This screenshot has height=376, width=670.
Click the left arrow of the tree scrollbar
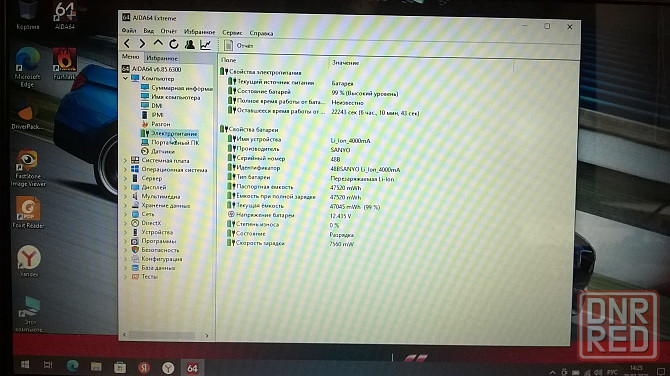pos(125,335)
